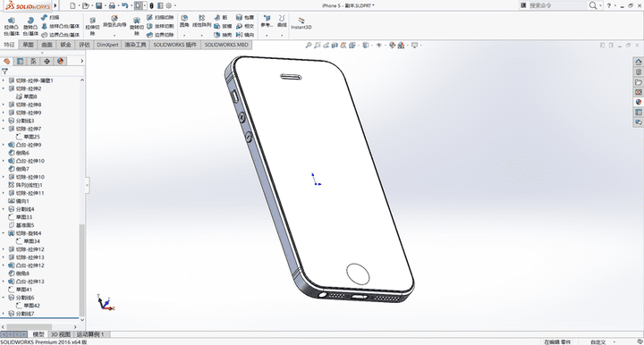Open the 3D 视图 bottom tab
The image size is (644, 345).
[61, 334]
